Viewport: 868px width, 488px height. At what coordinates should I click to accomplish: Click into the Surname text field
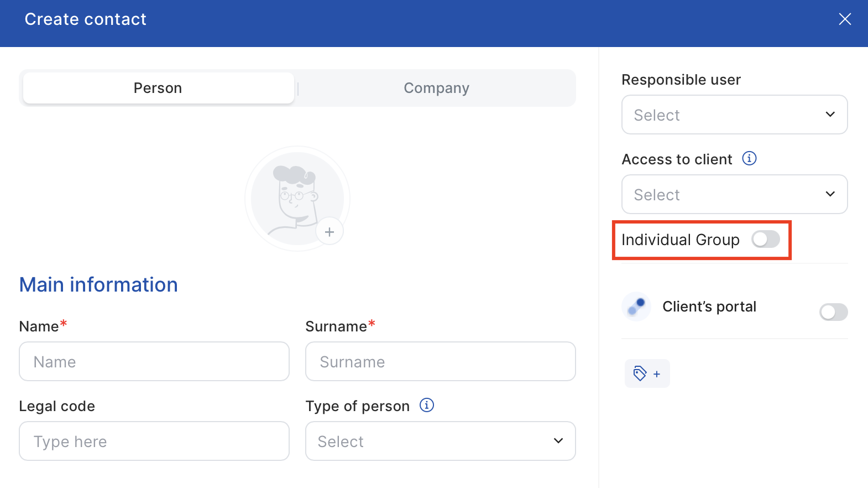[440, 361]
